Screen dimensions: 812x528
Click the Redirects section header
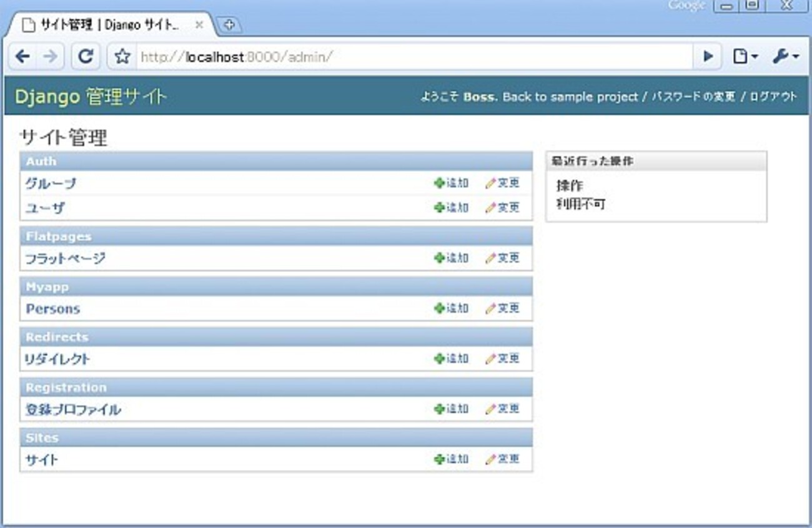[x=276, y=337]
